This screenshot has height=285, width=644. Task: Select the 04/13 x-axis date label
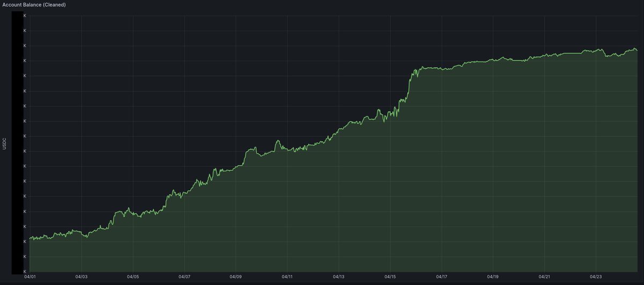point(339,277)
